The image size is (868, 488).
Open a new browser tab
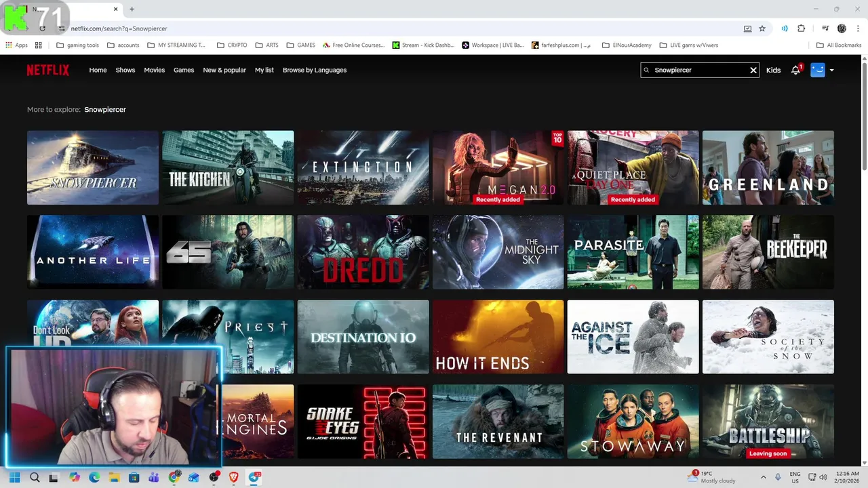click(132, 9)
